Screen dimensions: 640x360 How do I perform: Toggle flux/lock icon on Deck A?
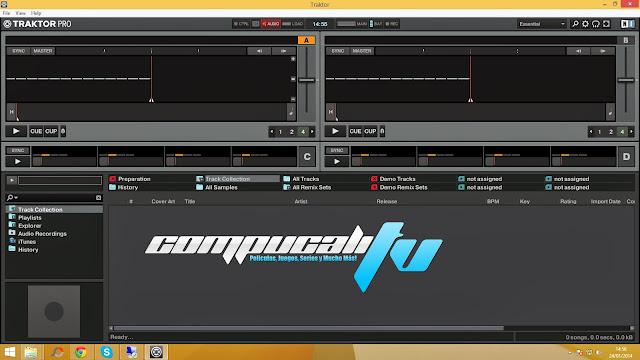[63, 131]
